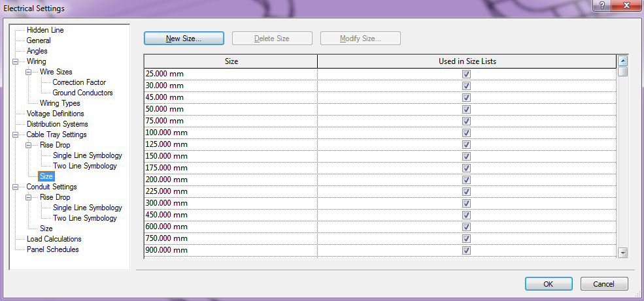This screenshot has width=644, height=301.
Task: Toggle the checkbox for 450.000 mm
Action: coord(466,215)
